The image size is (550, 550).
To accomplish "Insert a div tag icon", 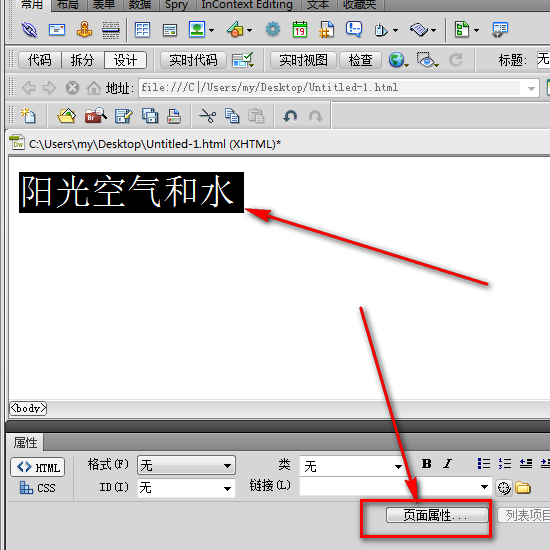I will coord(170,30).
